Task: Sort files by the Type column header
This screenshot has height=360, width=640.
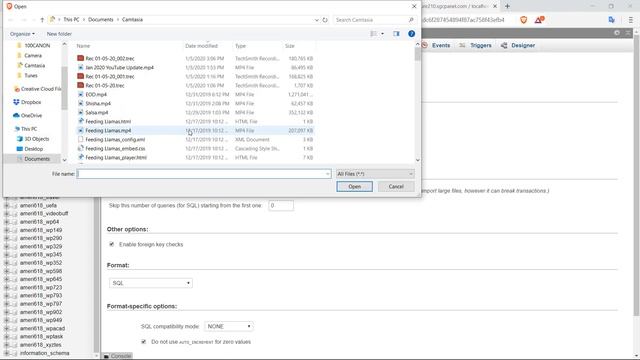Action: point(240,46)
